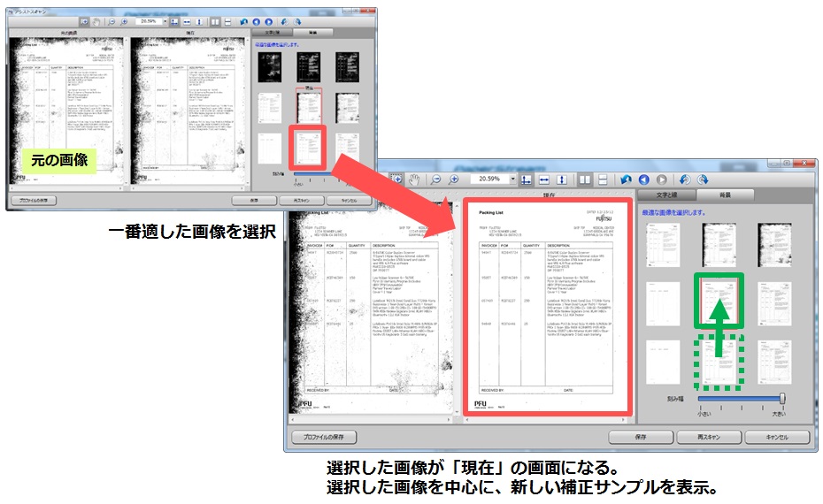Click プロファイルの保存 button in front window

(324, 437)
